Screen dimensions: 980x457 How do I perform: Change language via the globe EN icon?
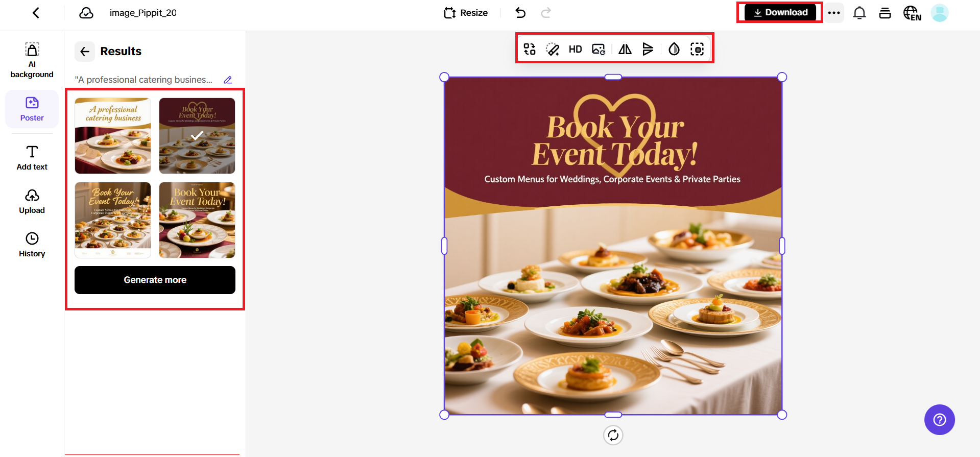click(912, 13)
